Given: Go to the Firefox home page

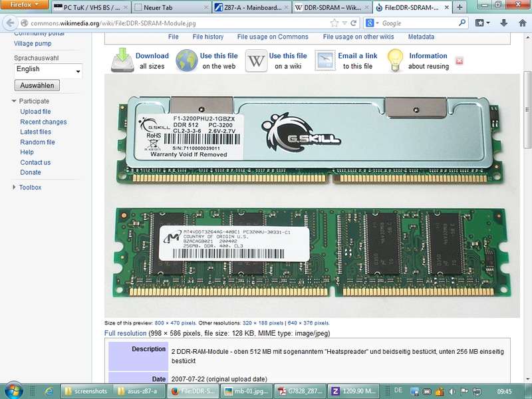Looking at the screenshot, I should [x=523, y=23].
